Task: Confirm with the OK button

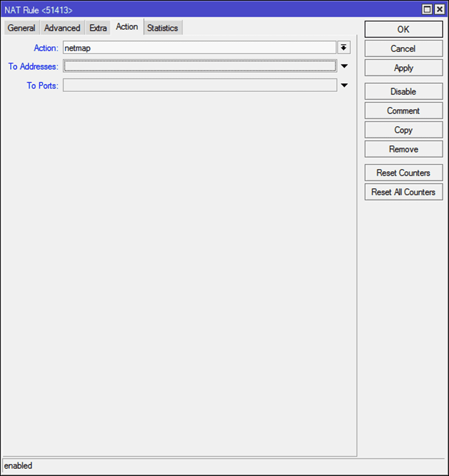Action: 404,29
